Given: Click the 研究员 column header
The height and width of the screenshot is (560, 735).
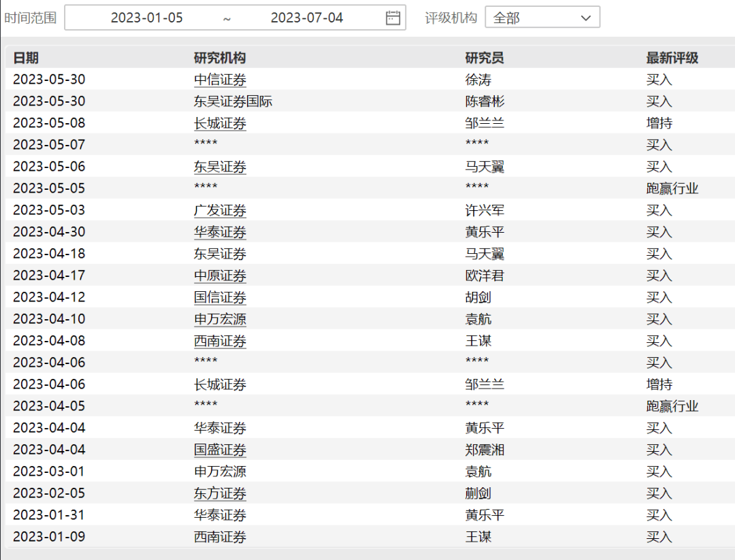Looking at the screenshot, I should [x=485, y=58].
